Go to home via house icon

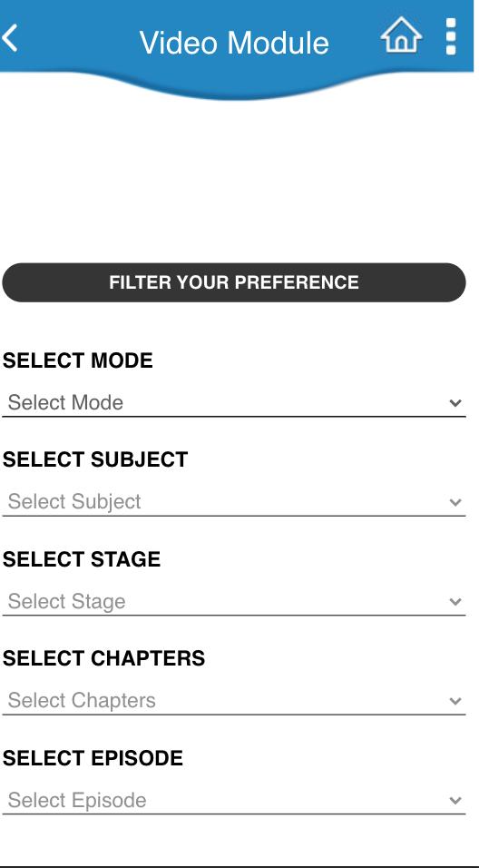[401, 35]
